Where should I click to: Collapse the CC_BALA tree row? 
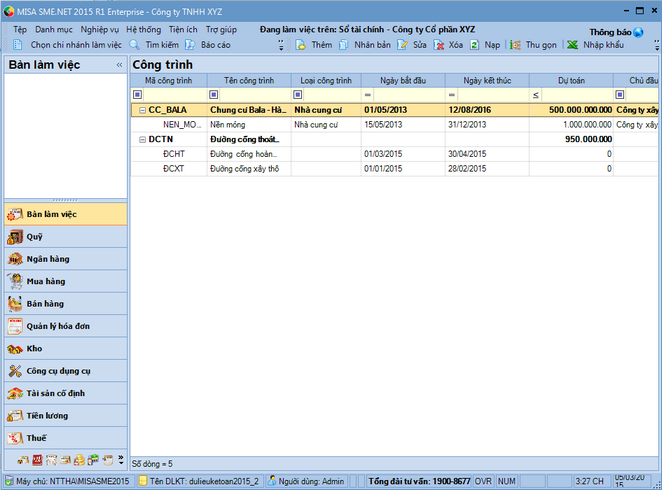pyautogui.click(x=142, y=110)
